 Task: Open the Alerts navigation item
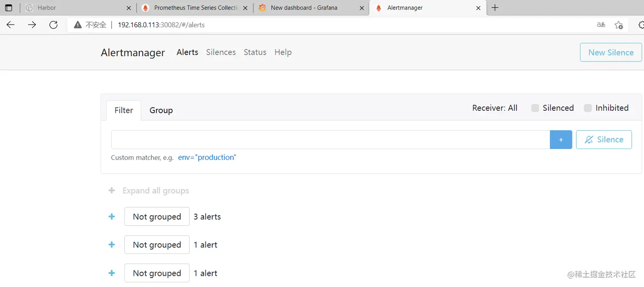[187, 52]
